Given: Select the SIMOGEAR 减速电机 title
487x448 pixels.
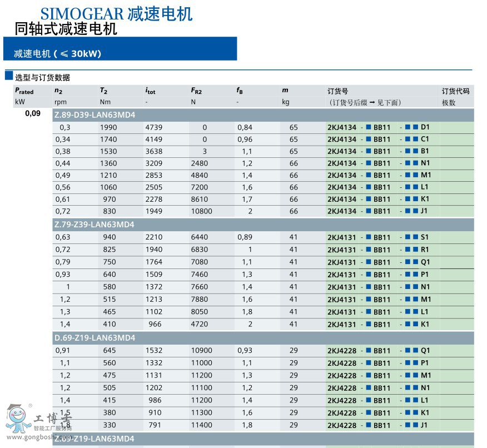Looking at the screenshot, I should [116, 13].
